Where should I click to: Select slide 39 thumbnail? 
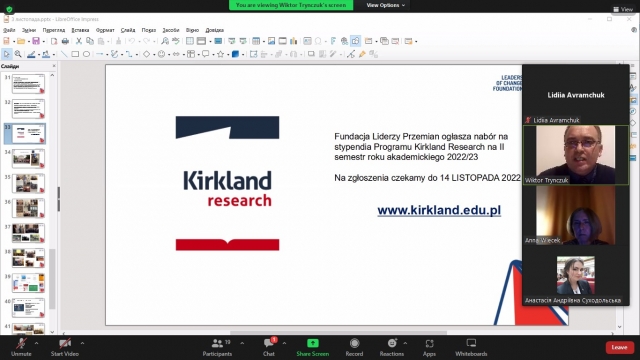[28, 283]
